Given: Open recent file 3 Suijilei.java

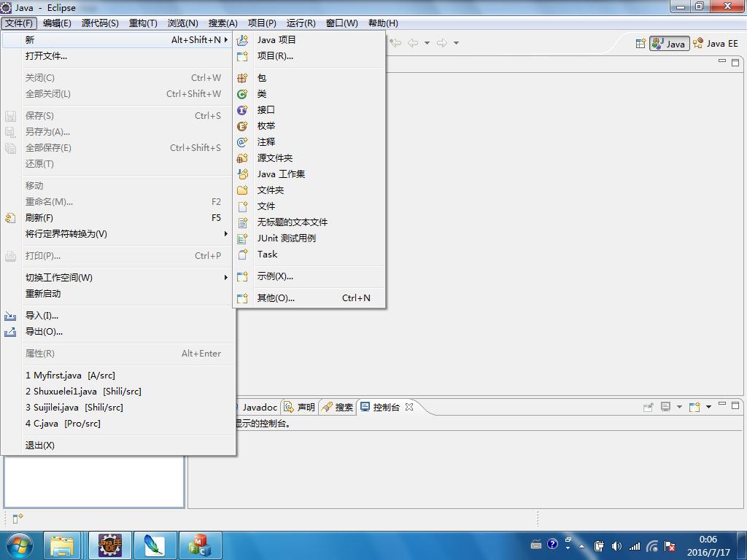Looking at the screenshot, I should (118, 408).
